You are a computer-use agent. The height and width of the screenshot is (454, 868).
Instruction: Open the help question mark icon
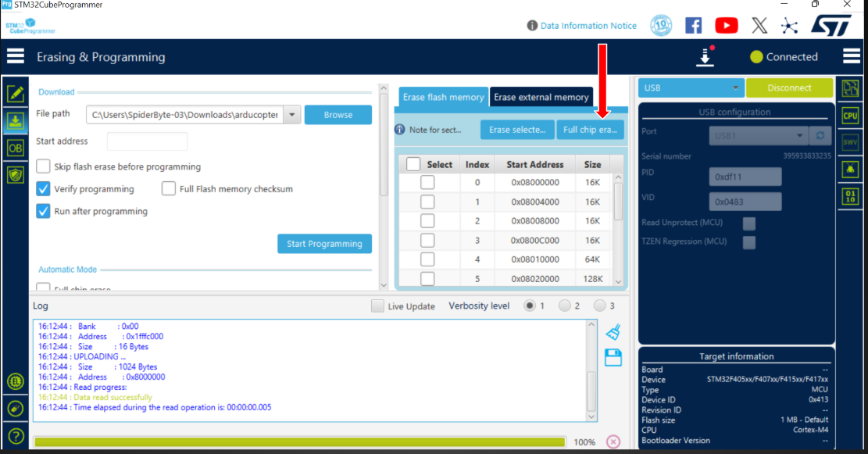(x=15, y=436)
